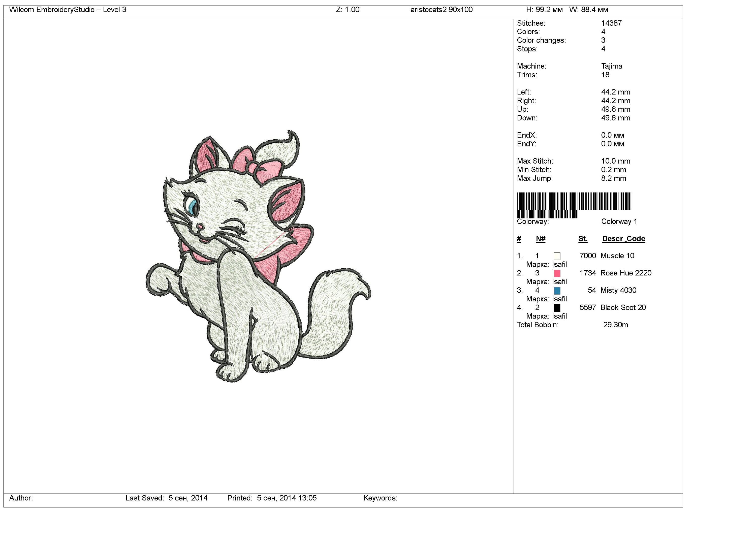
Task: Click the 'Max Stitch:' value '10.0 mm'
Action: pos(616,161)
